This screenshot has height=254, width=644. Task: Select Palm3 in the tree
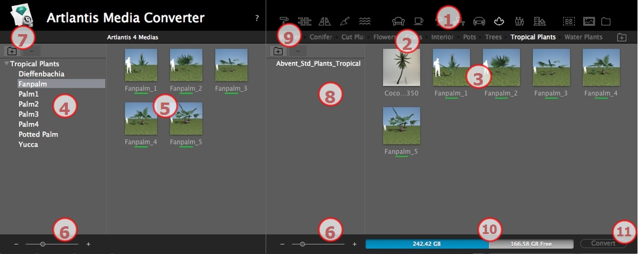[x=28, y=114]
